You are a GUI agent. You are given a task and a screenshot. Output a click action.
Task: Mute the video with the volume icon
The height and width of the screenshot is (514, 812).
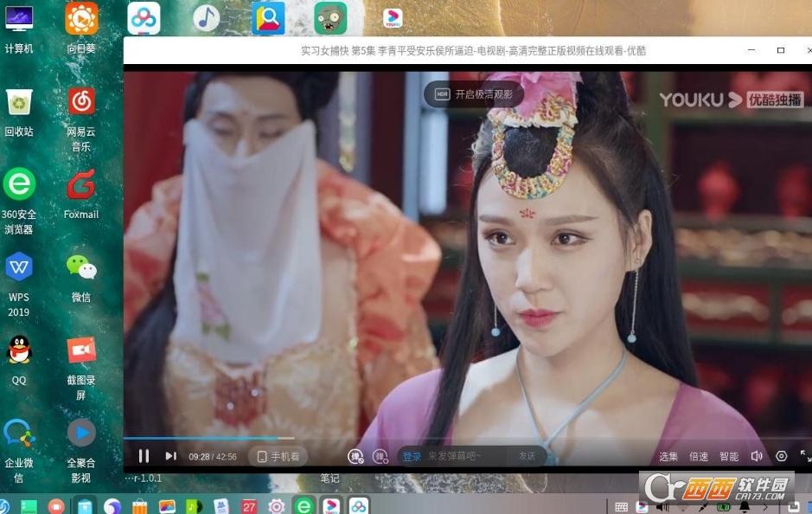757,456
